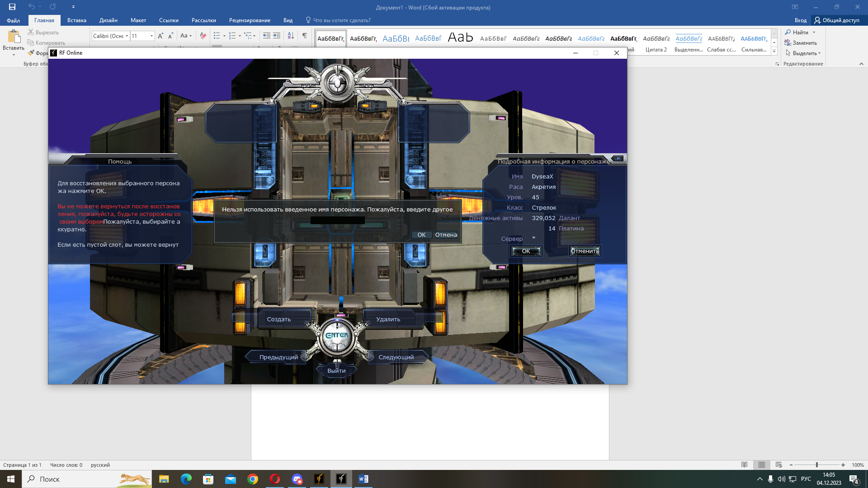Click OK in the character name error dialog

coord(421,235)
